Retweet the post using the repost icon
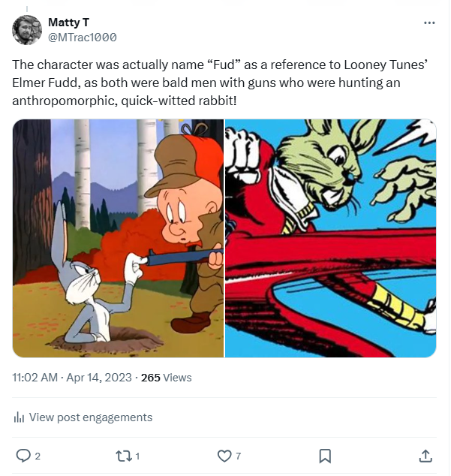Screen dimensions: 451x476 pyautogui.click(x=124, y=456)
